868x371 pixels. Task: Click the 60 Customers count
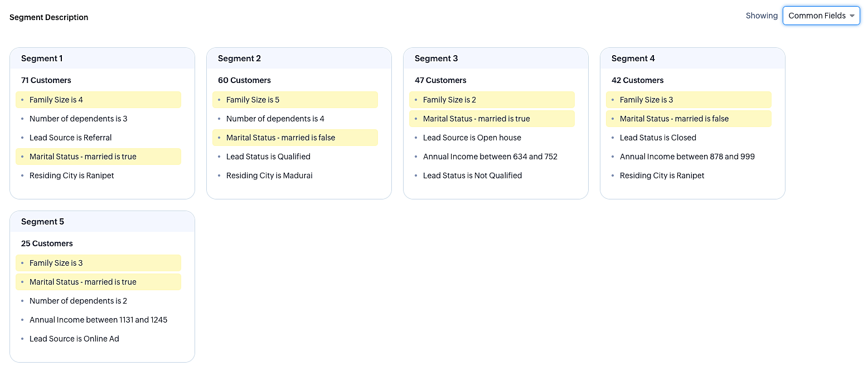coord(244,80)
